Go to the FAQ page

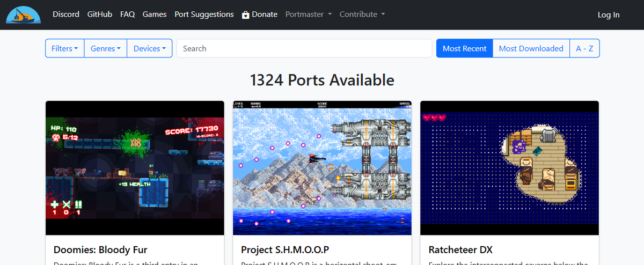(x=128, y=14)
